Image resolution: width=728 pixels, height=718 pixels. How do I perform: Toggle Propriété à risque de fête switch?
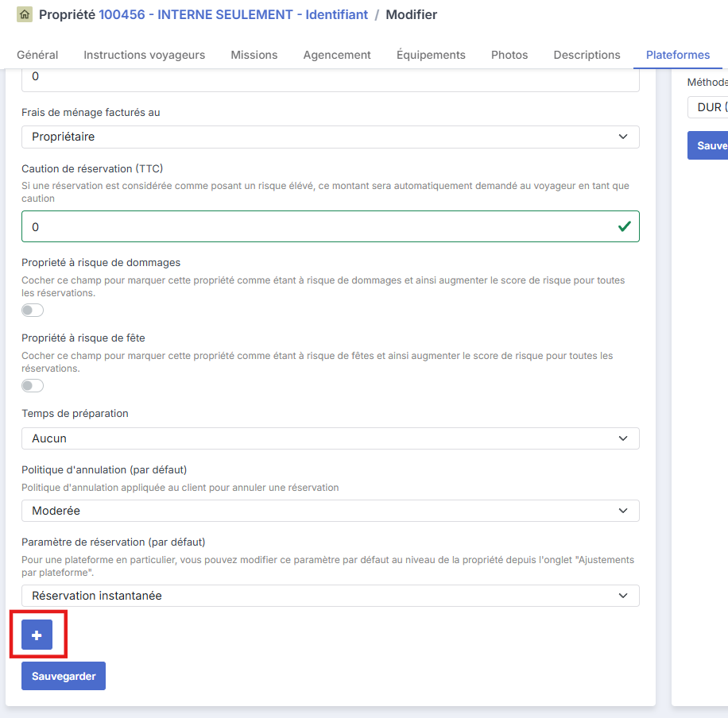point(33,386)
